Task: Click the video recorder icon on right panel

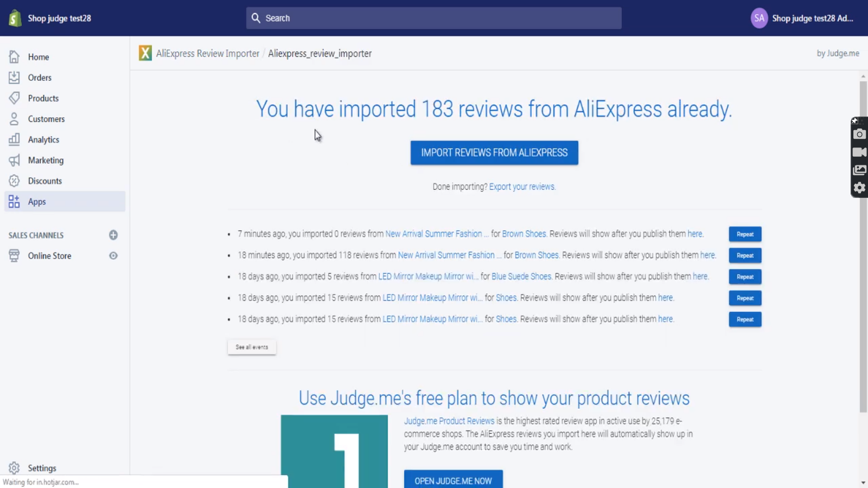Action: click(859, 152)
